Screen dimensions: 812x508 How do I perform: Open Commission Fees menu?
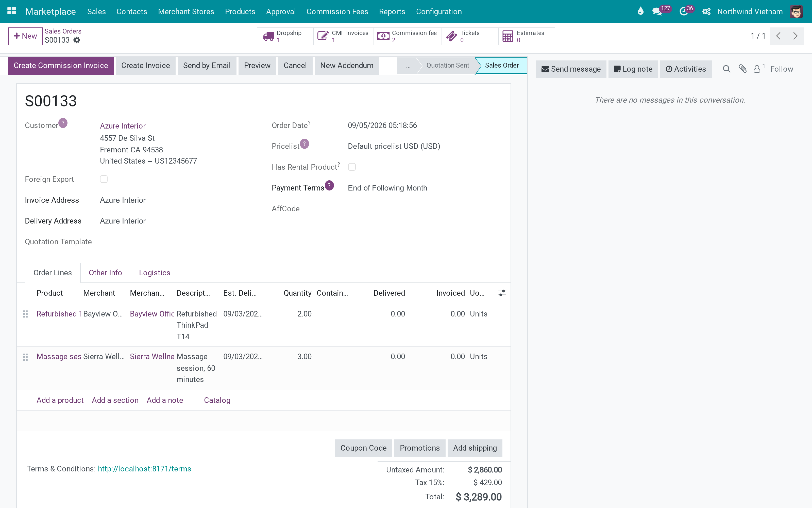click(x=337, y=12)
